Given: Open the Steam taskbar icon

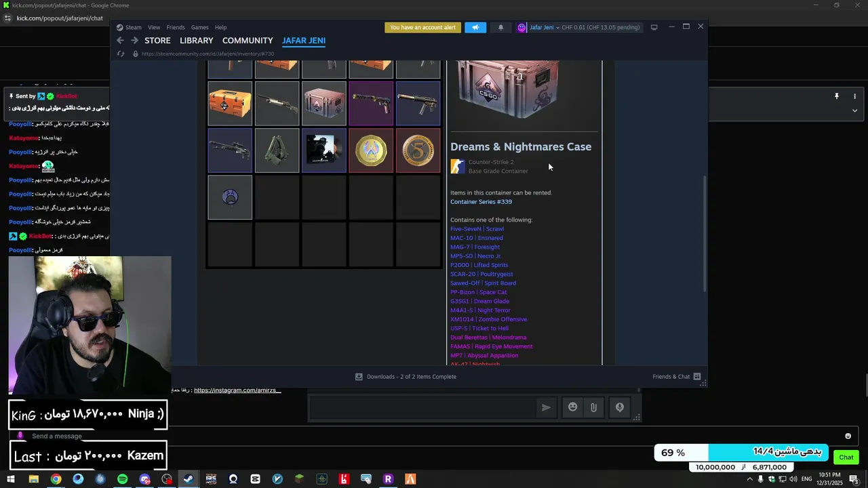Looking at the screenshot, I should (189, 479).
